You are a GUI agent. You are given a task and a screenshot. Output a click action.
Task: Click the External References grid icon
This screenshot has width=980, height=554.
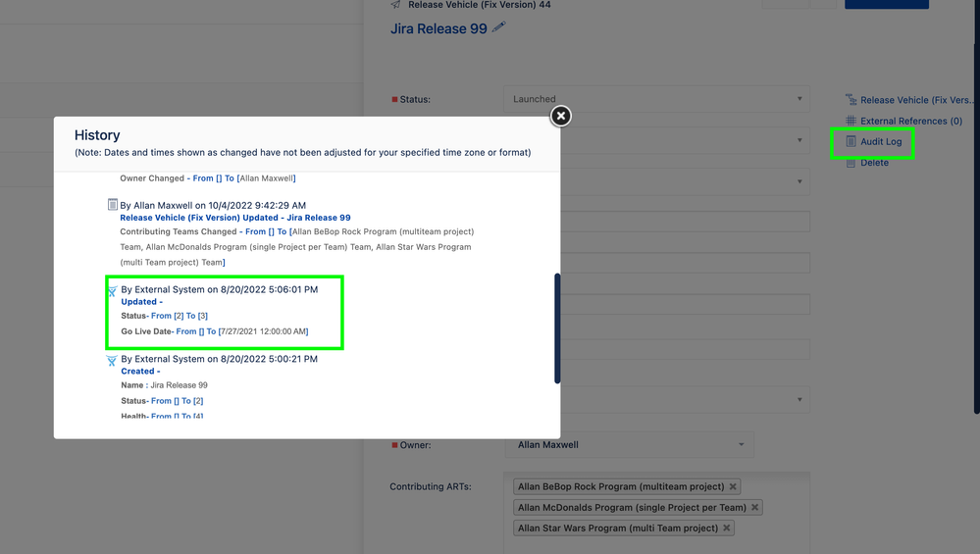(851, 121)
